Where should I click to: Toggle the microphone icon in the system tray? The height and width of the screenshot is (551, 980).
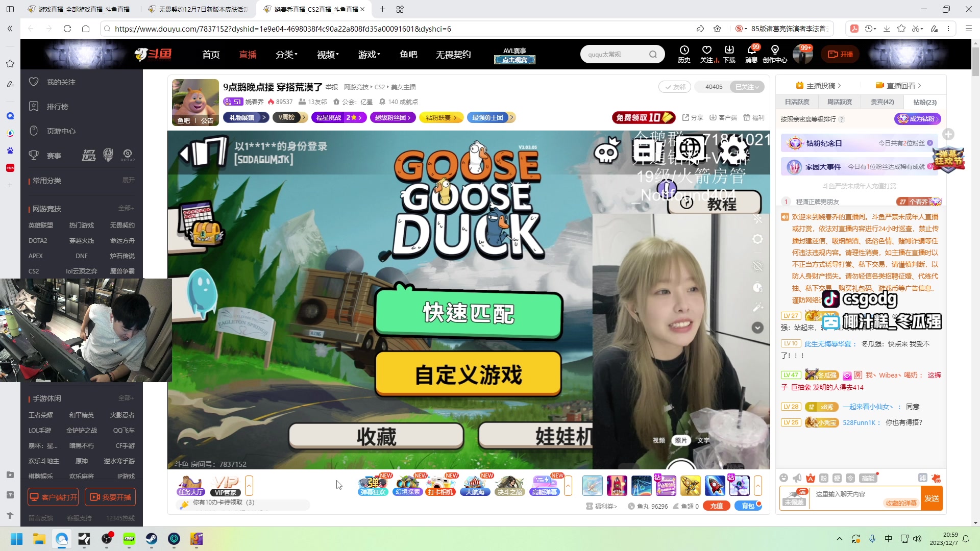pyautogui.click(x=872, y=539)
